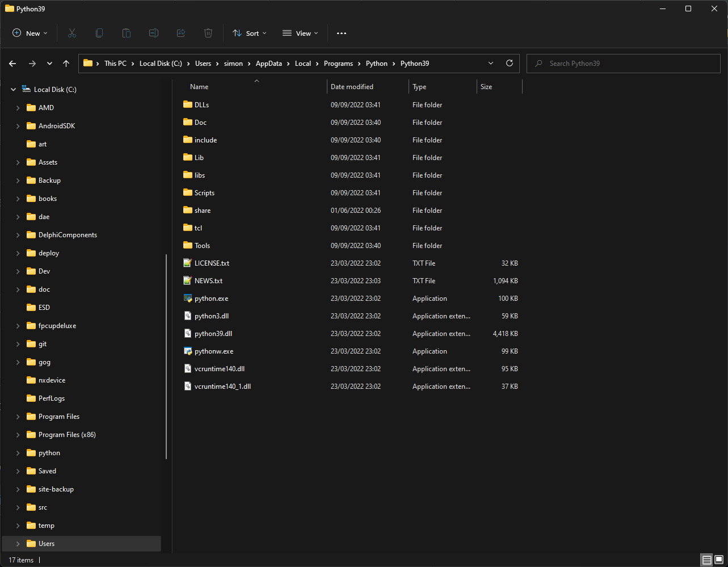Refresh the Python39 folder view
The width and height of the screenshot is (728, 567).
[x=510, y=63]
